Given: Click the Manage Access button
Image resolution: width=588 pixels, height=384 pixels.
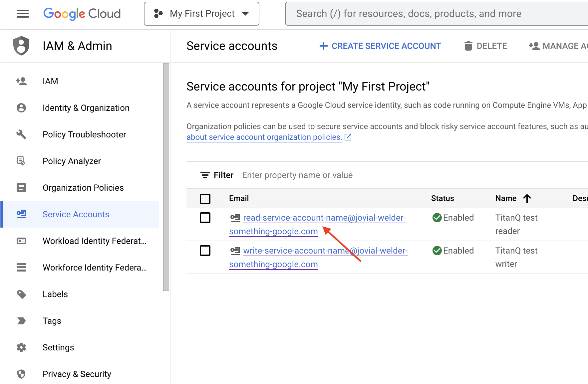Looking at the screenshot, I should pyautogui.click(x=558, y=46).
